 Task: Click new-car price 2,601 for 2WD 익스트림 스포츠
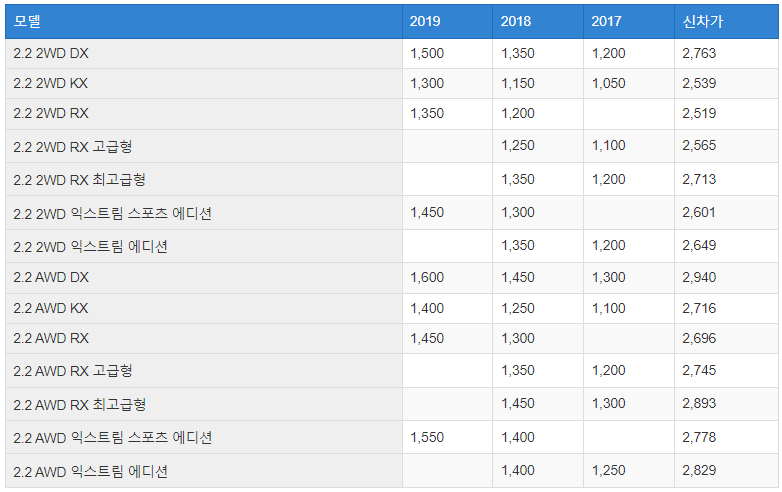tap(699, 212)
